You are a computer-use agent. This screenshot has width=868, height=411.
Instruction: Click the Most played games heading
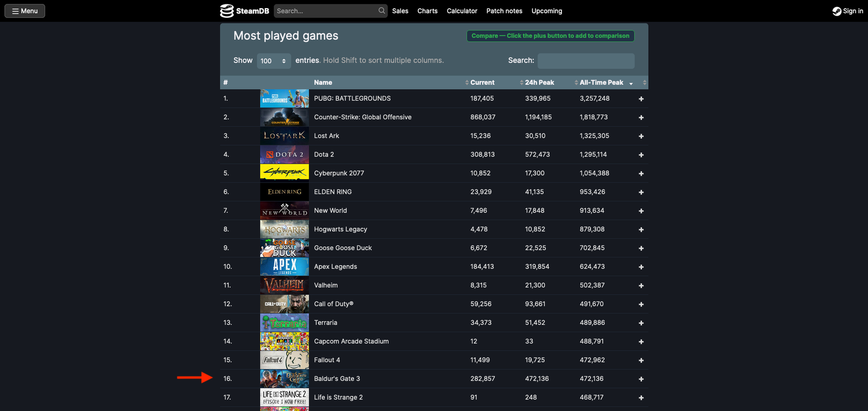[x=286, y=36]
